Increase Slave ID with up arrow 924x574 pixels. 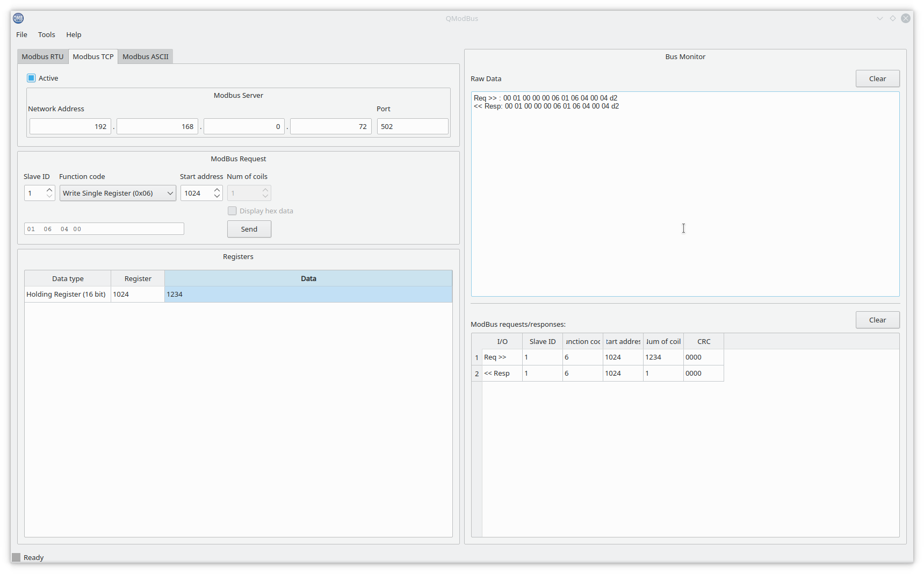pos(49,190)
